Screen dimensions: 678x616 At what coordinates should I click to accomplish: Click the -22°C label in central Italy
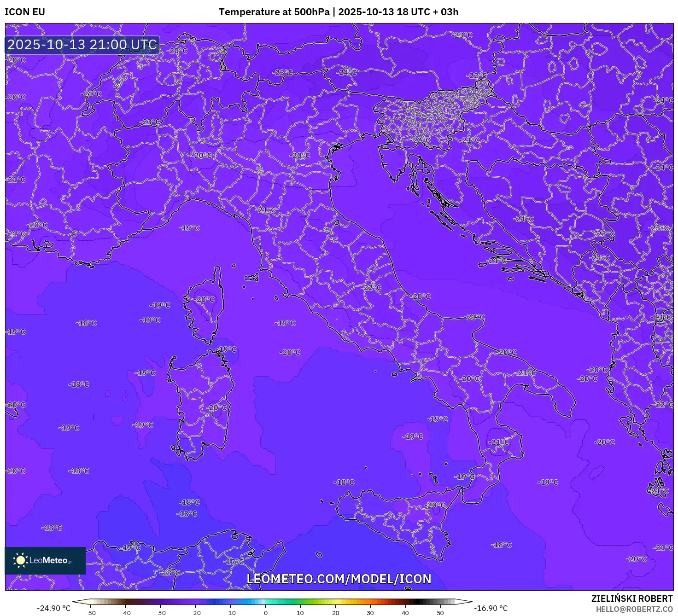pyautogui.click(x=372, y=287)
